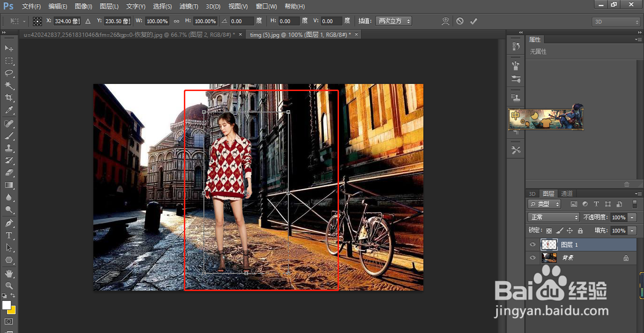
Task: Select the Move tool
Action: [9, 48]
